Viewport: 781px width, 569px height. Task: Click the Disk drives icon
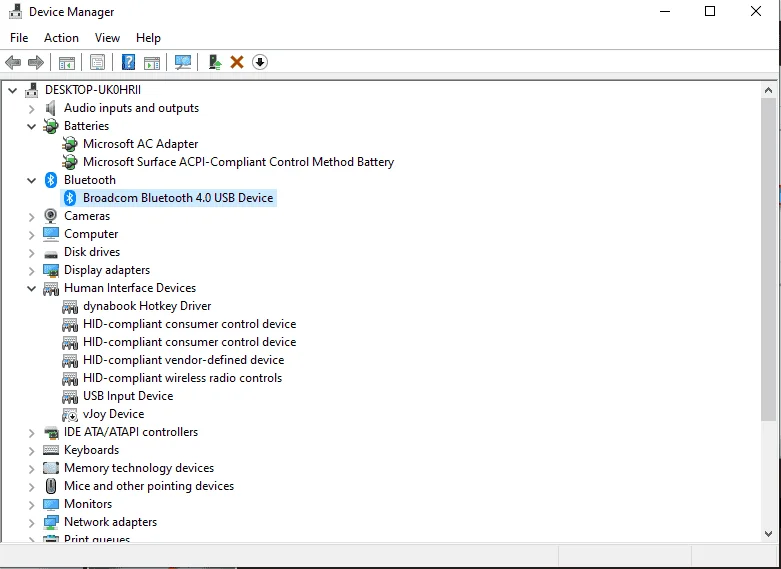51,254
